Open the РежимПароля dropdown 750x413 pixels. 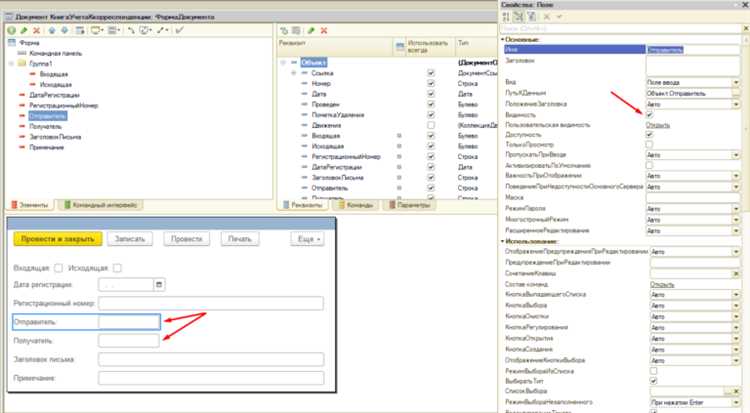[x=736, y=209]
